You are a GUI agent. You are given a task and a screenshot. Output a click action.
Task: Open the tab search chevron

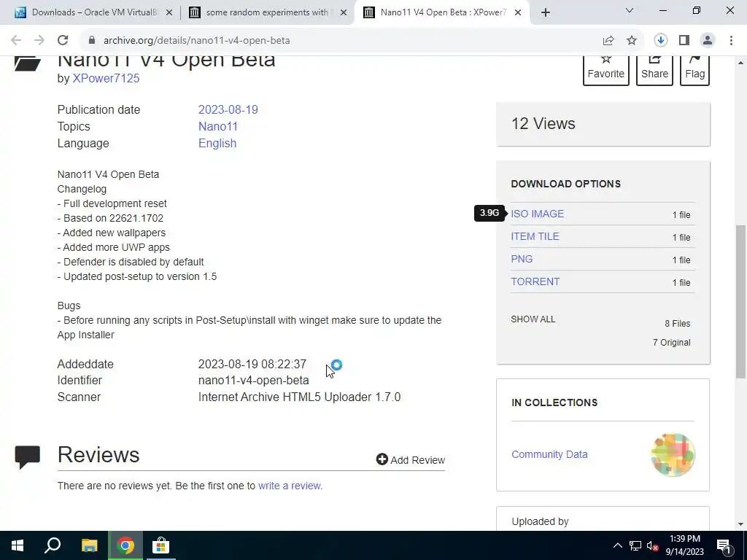click(630, 10)
